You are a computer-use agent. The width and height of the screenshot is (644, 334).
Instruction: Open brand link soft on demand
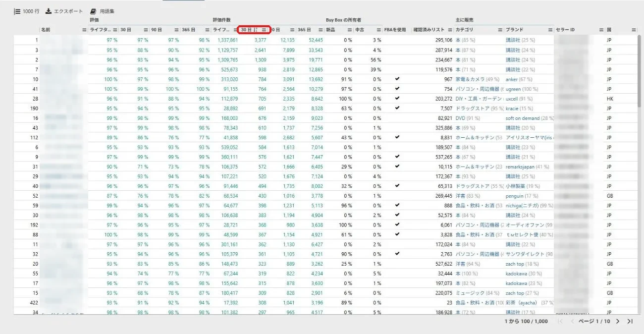[x=530, y=118]
